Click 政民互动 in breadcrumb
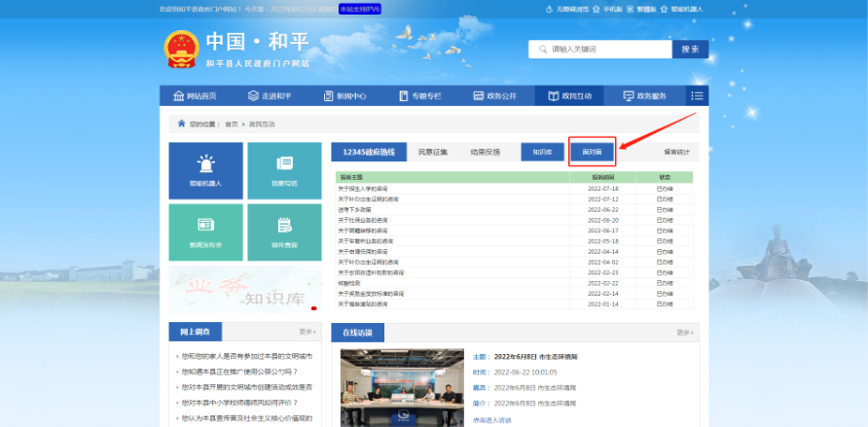868x427 pixels. pos(262,125)
